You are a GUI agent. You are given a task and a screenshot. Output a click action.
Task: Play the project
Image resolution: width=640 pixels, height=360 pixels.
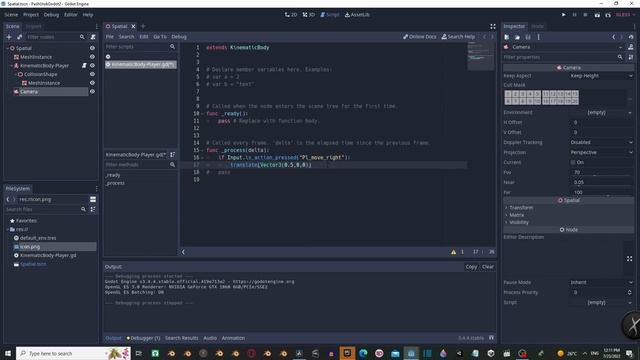[x=564, y=15]
